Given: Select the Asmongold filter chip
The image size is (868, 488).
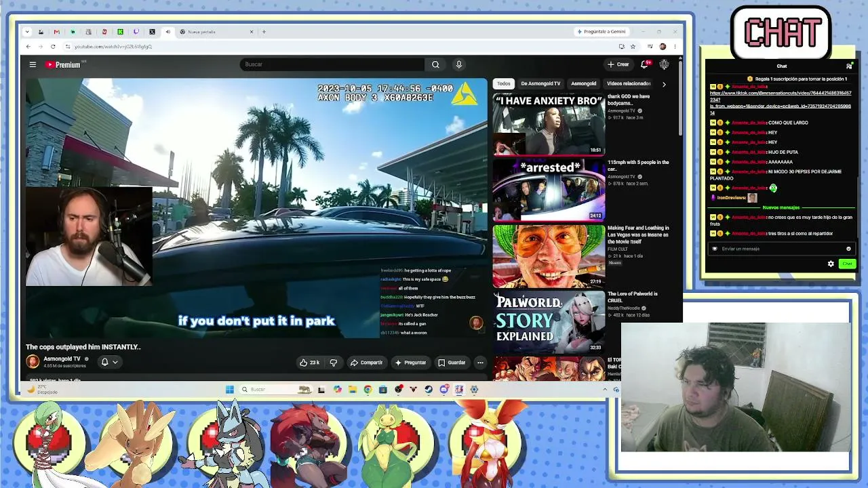Looking at the screenshot, I should (583, 84).
